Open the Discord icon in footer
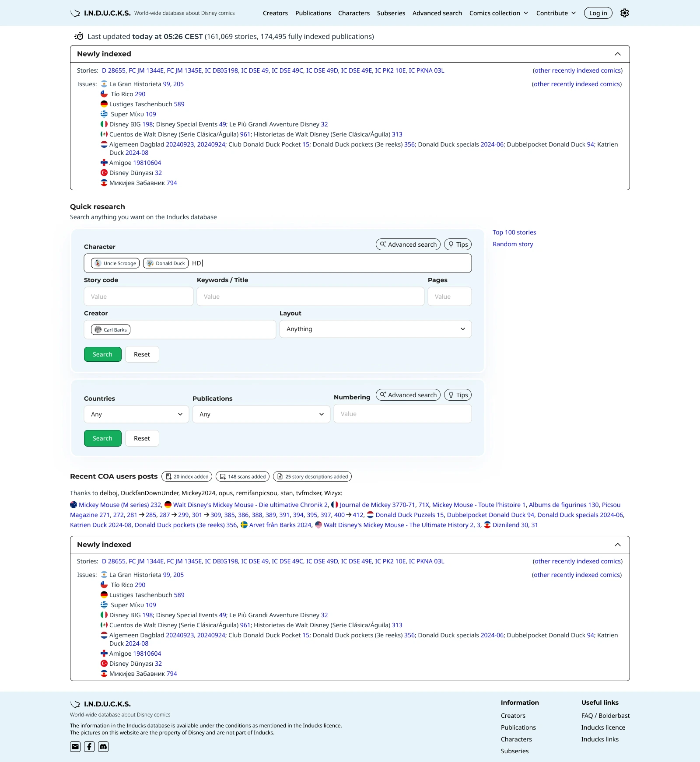The width and height of the screenshot is (700, 762). 103,747
